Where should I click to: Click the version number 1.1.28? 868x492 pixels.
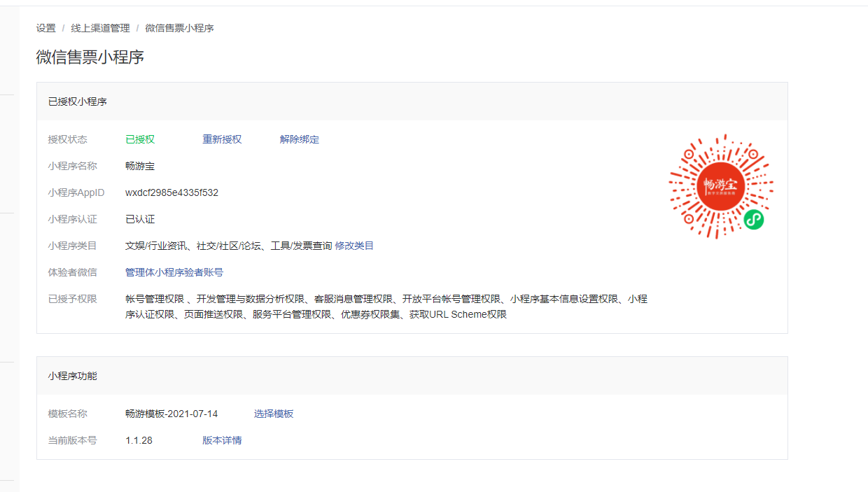[x=139, y=440]
